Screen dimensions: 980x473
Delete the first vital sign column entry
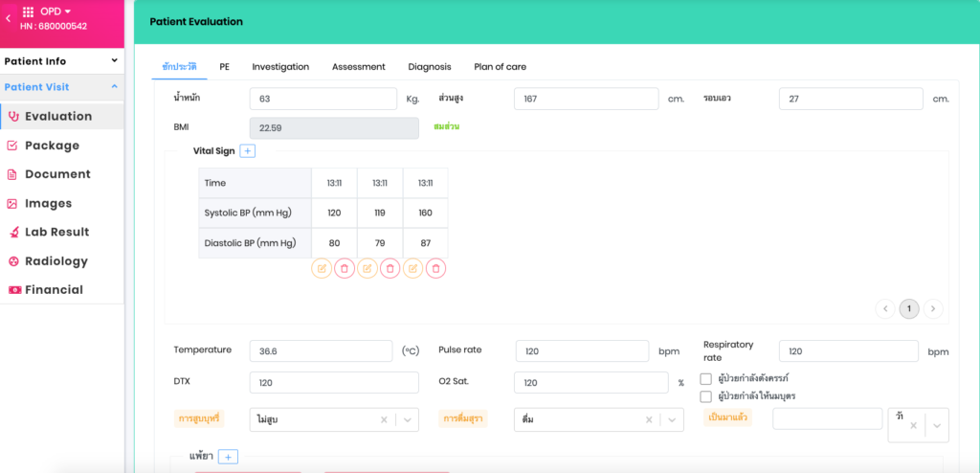345,269
